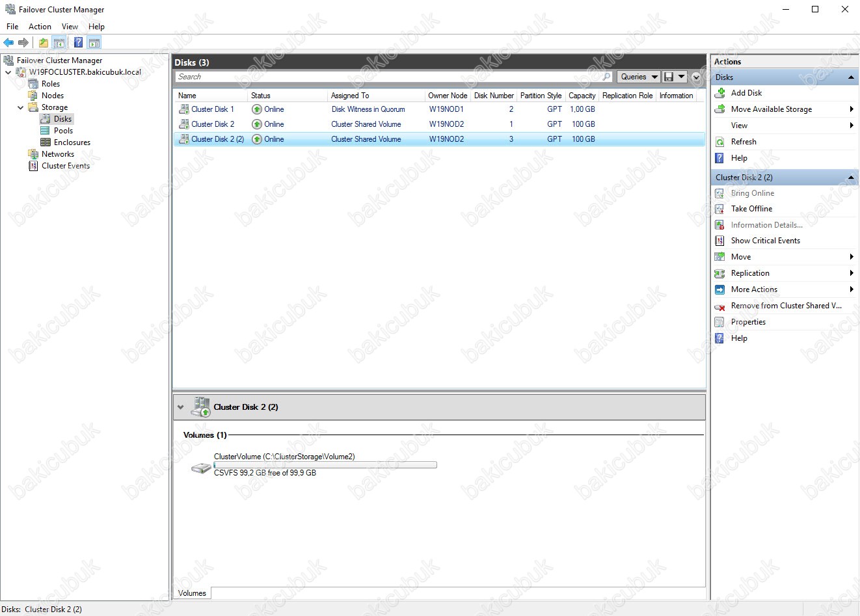Click the Up one level toolbar icon
The height and width of the screenshot is (616, 860).
(43, 43)
